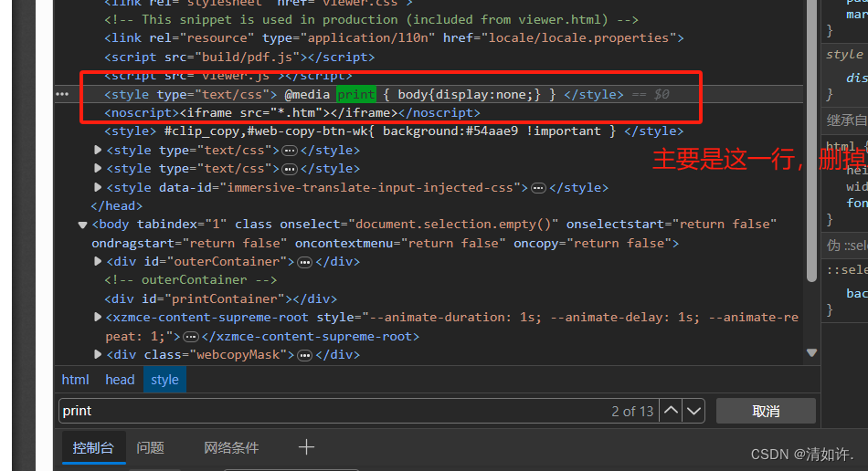
Task: Select the html breadcrumb
Action: click(75, 380)
